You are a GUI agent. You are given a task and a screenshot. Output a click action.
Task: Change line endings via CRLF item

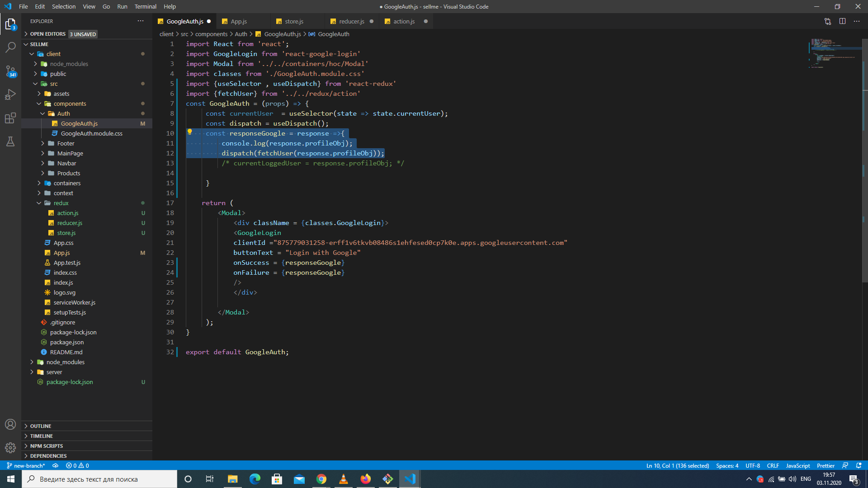click(773, 465)
